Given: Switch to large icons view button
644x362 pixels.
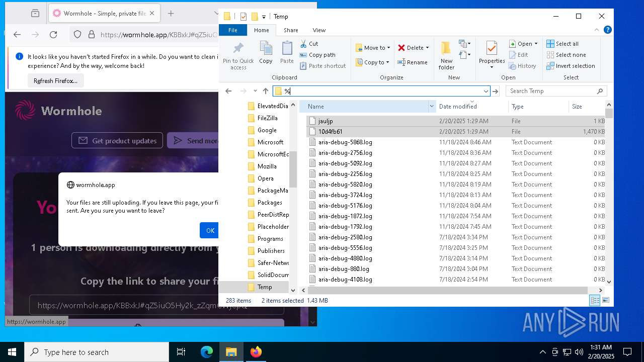Looking at the screenshot, I should click(x=606, y=301).
